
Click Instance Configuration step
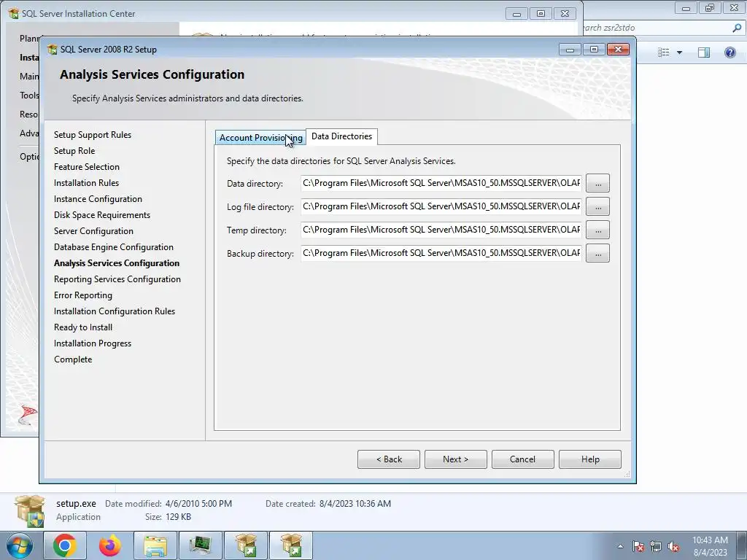point(98,199)
